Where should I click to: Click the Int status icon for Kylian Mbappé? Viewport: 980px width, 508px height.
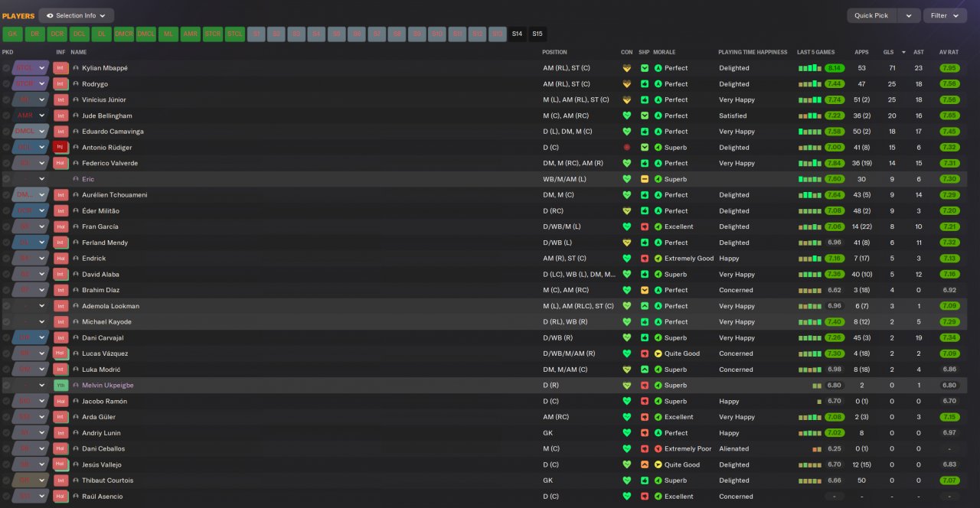coord(60,68)
